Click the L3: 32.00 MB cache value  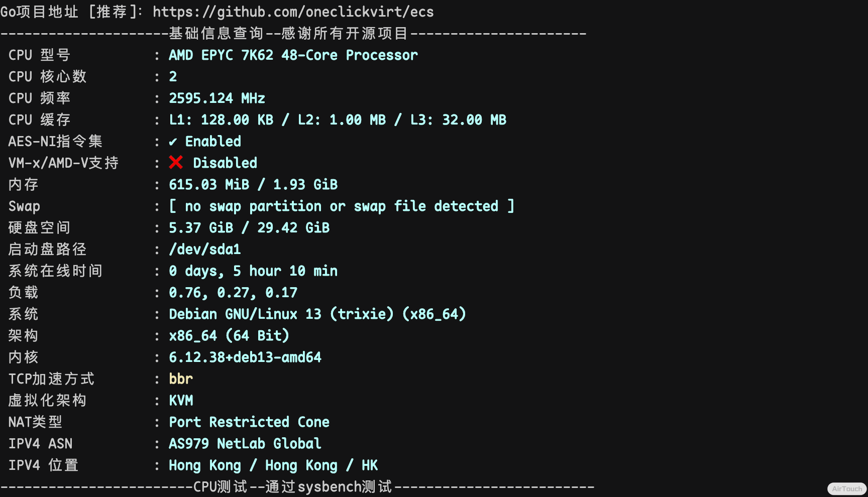(458, 120)
